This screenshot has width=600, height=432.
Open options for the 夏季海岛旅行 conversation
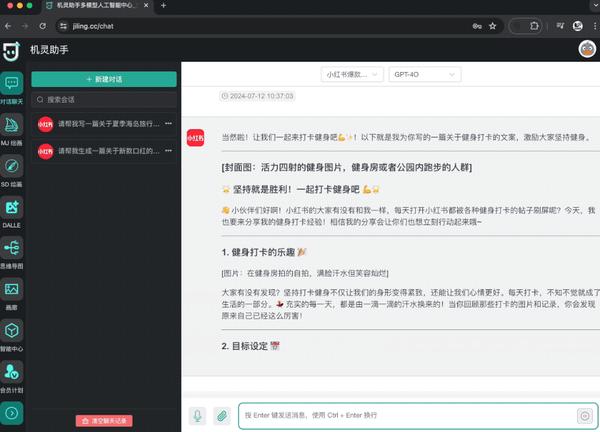tap(168, 124)
